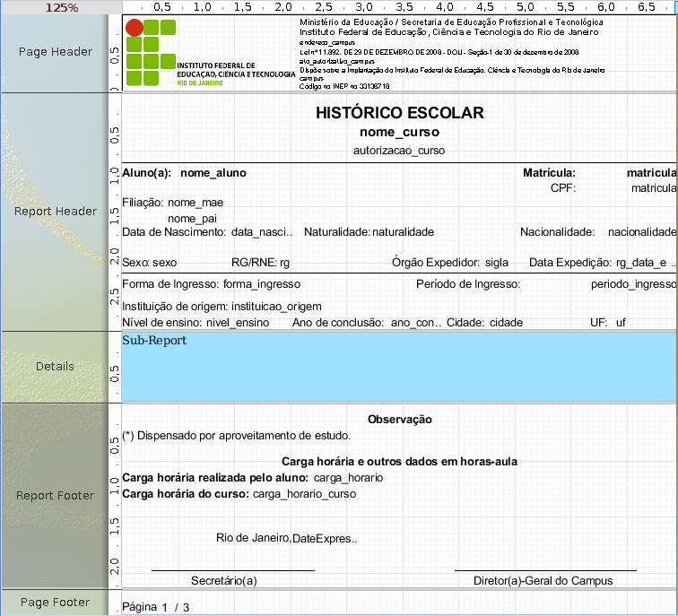Viewport: 678px width, 616px height.
Task: Select the Report Footer band label
Action: click(55, 496)
